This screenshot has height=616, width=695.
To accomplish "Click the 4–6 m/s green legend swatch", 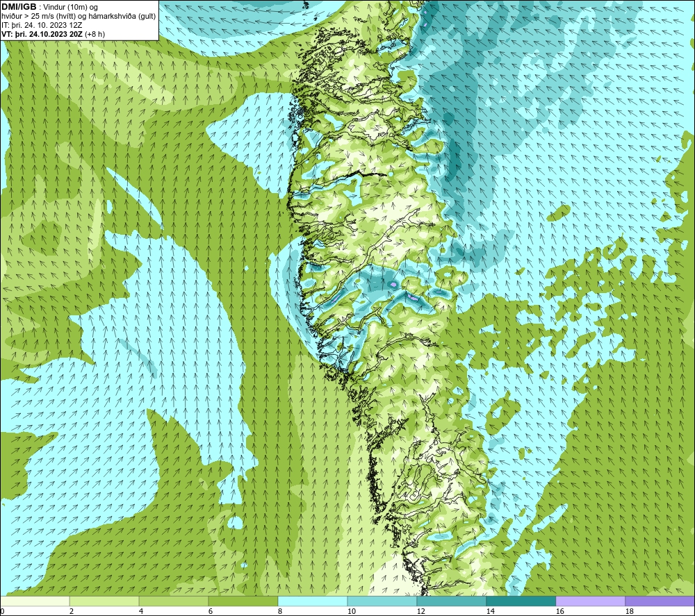I will pos(174,601).
